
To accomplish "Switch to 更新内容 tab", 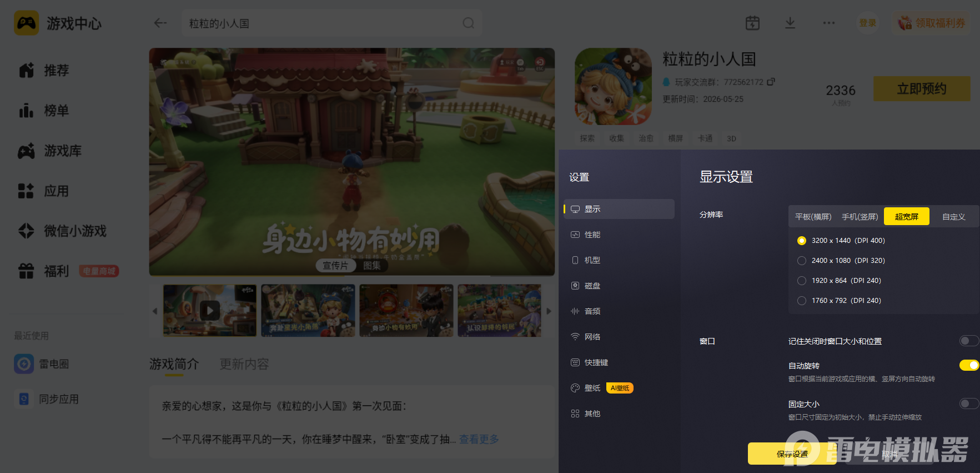I will click(244, 364).
